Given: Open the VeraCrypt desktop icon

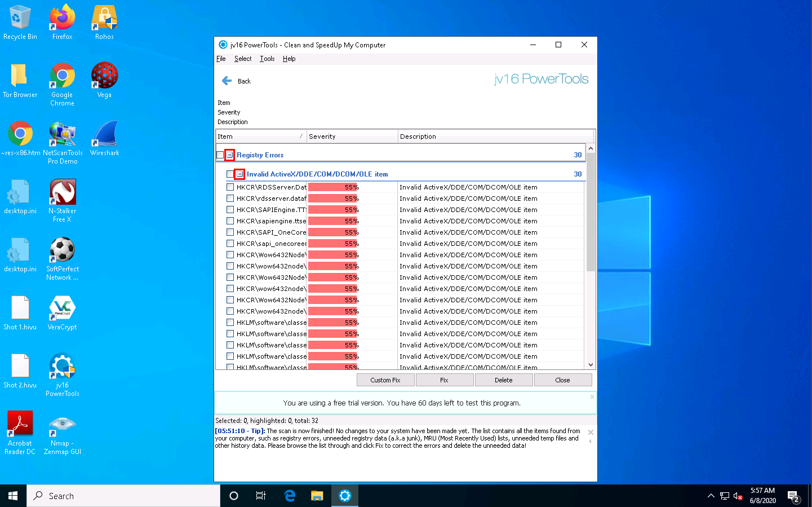Looking at the screenshot, I should pos(63,313).
